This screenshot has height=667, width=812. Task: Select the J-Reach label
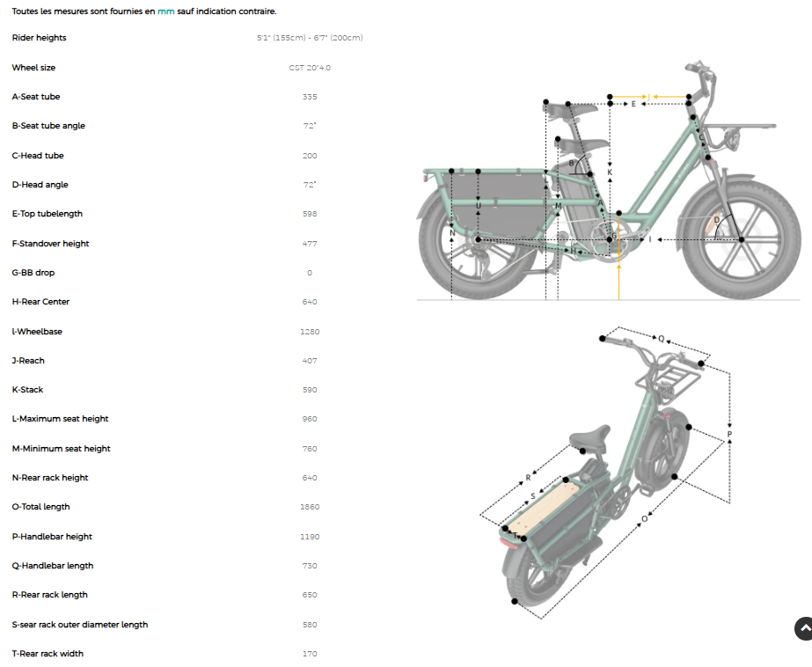pyautogui.click(x=29, y=361)
